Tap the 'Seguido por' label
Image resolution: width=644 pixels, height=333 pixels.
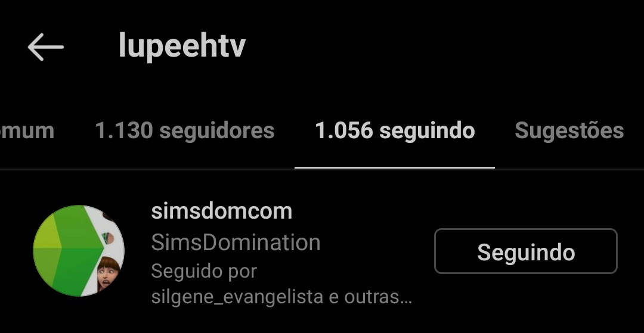pos(204,271)
